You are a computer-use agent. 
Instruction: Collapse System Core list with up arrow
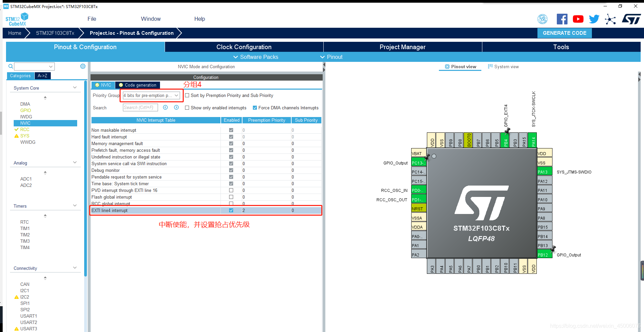tap(45, 98)
